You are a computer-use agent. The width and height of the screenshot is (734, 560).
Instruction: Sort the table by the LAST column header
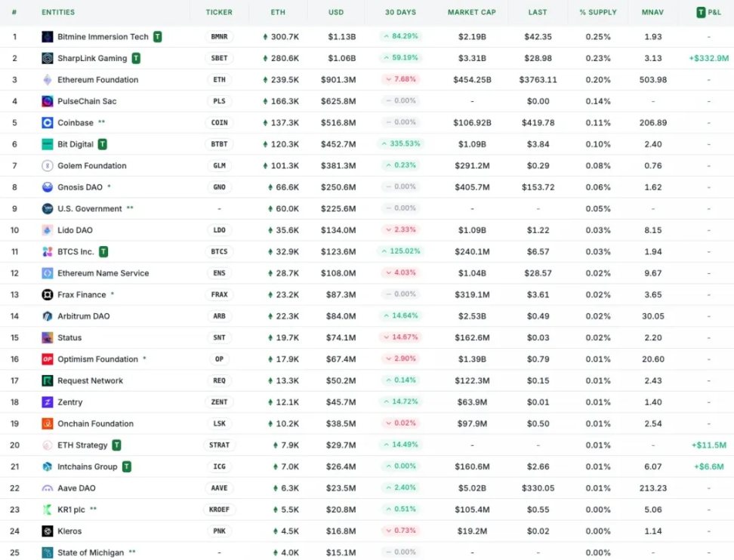click(538, 12)
